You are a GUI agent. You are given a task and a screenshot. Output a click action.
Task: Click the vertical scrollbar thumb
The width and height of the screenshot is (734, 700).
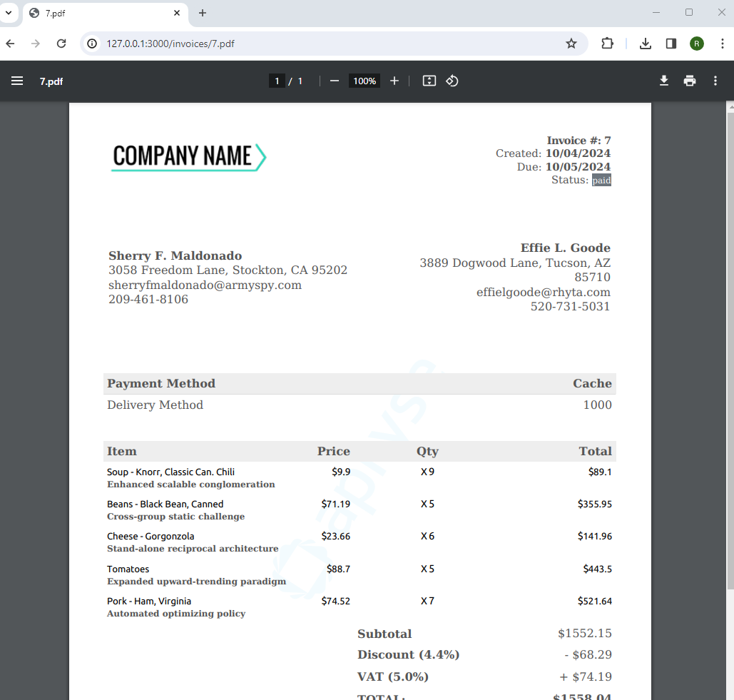click(x=730, y=350)
